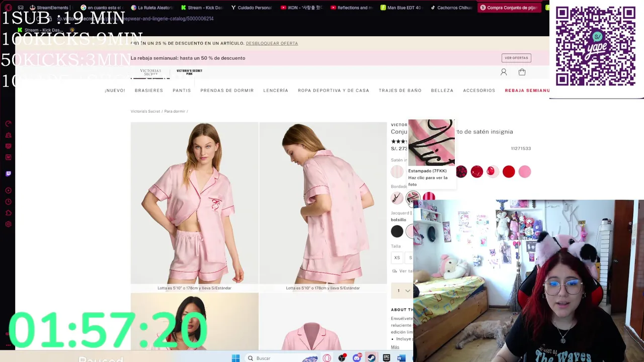Image resolution: width=644 pixels, height=362 pixels.
Task: Open BRASIERES menu category
Action: [149, 90]
